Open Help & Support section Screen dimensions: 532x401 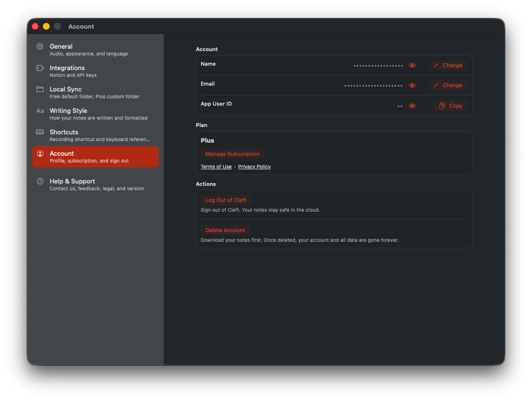click(95, 184)
